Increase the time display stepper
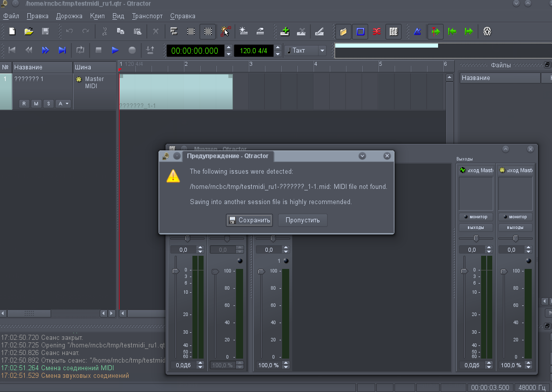The image size is (552, 392). click(228, 48)
